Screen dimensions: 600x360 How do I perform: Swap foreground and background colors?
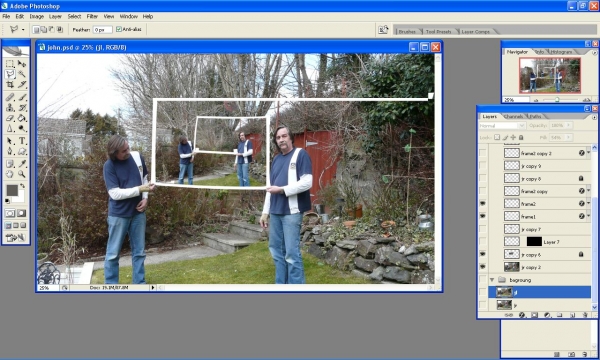tap(23, 186)
